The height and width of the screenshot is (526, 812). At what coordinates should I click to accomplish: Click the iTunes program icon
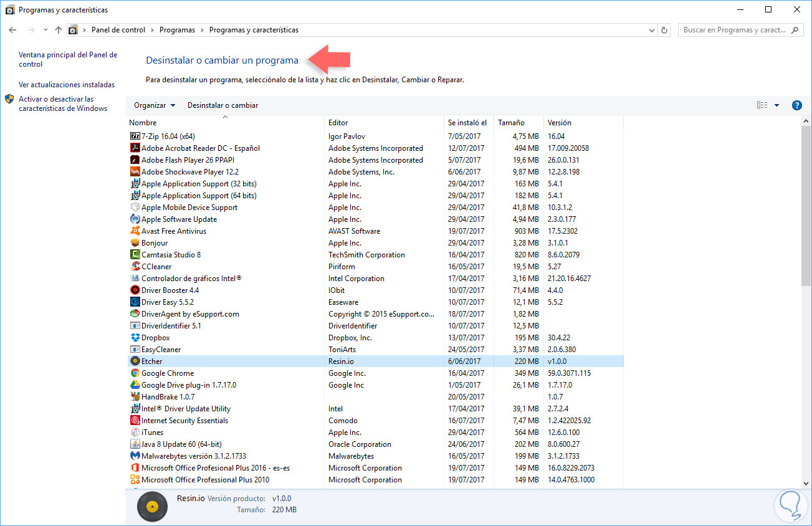point(135,432)
